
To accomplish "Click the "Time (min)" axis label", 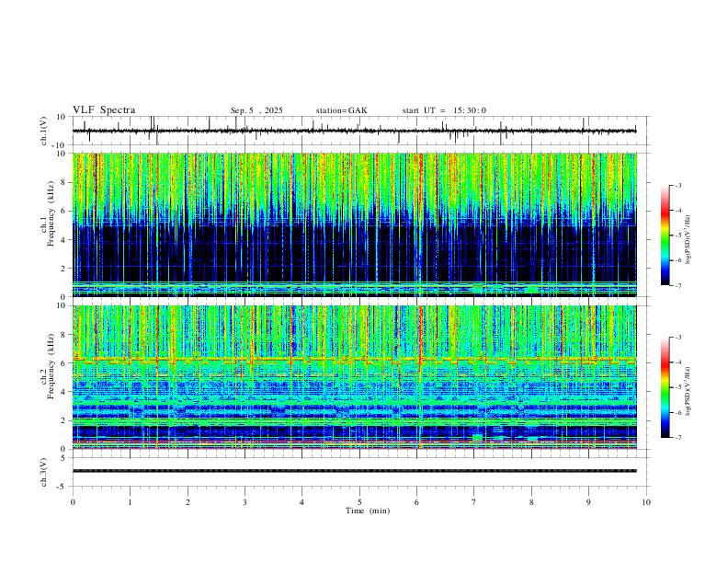I will point(368,511).
